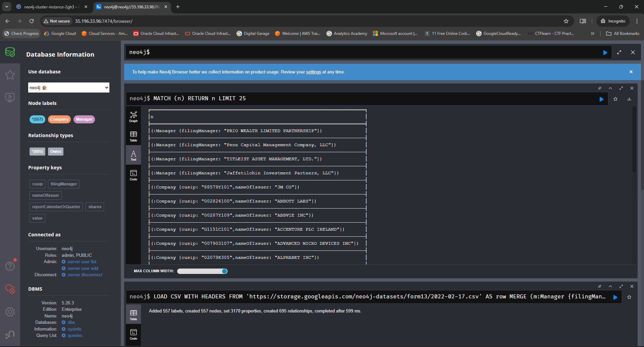
Task: Show hidden bookmarks chevron
Action: (x=593, y=34)
